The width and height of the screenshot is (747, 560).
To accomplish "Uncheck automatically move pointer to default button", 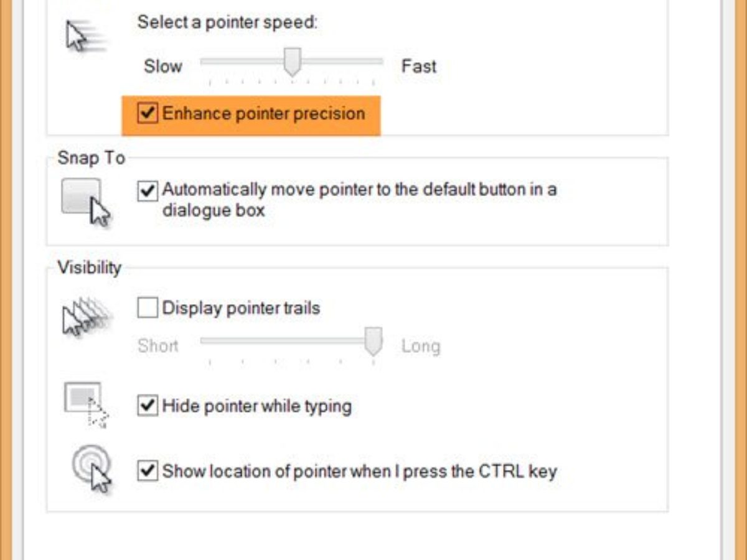I will click(x=148, y=190).
